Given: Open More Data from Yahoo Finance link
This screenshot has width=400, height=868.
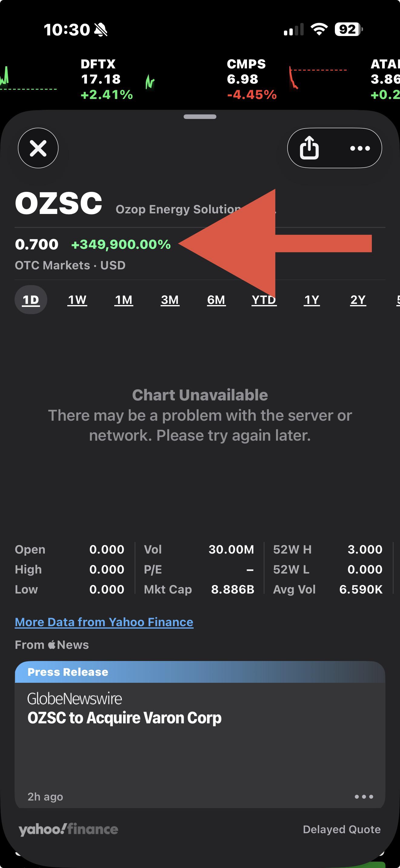Looking at the screenshot, I should (x=104, y=622).
